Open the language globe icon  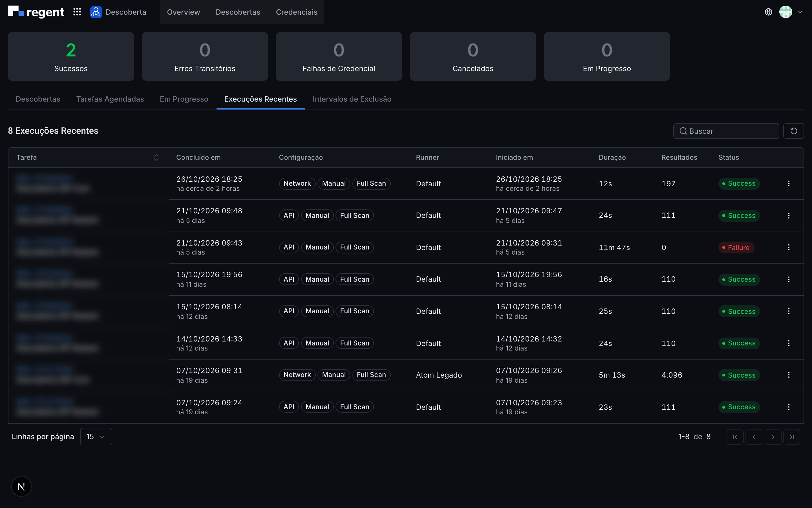coord(768,12)
